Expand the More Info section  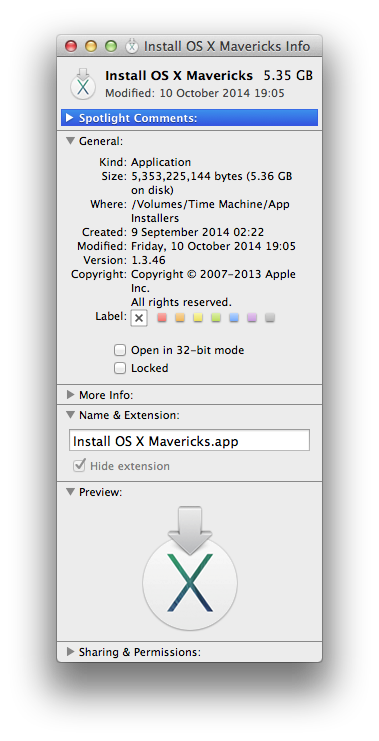click(x=70, y=395)
